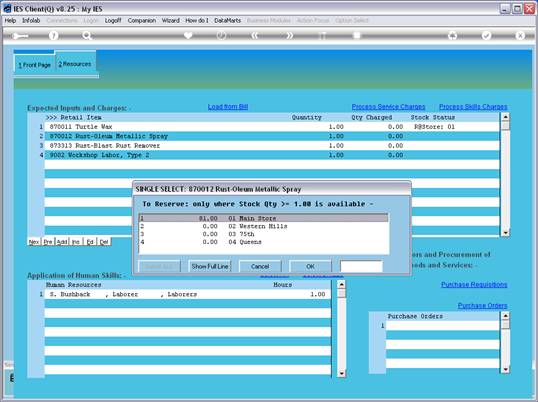Click the double left arrow icon
This screenshot has height=402, width=538.
coord(255,36)
